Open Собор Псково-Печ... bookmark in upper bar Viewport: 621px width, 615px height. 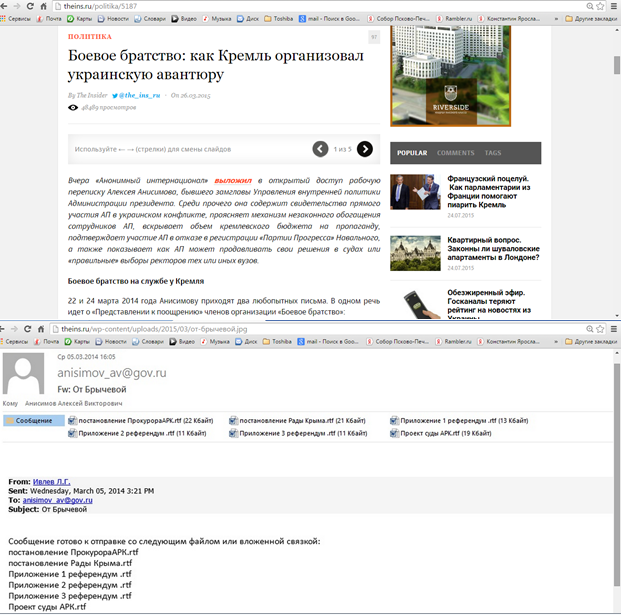[x=398, y=19]
